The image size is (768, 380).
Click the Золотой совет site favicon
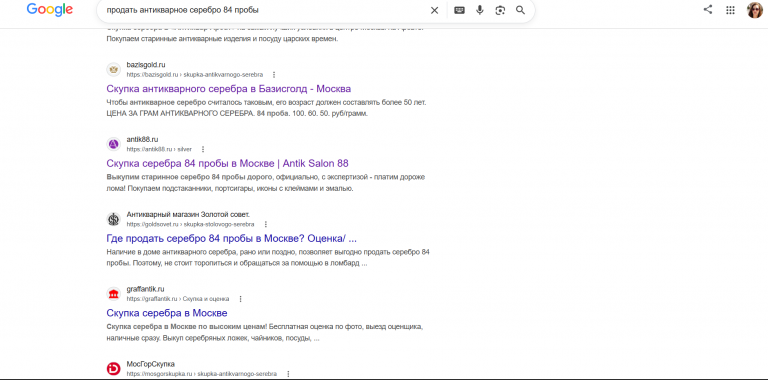pos(114,219)
